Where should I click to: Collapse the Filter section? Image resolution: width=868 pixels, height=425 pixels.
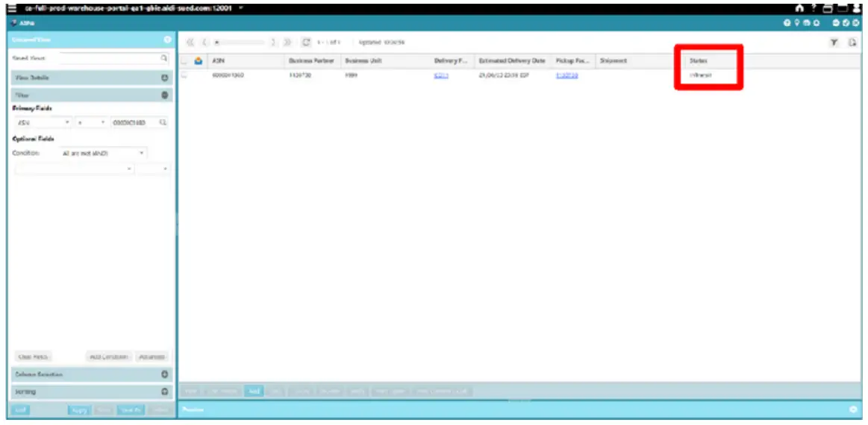click(164, 95)
